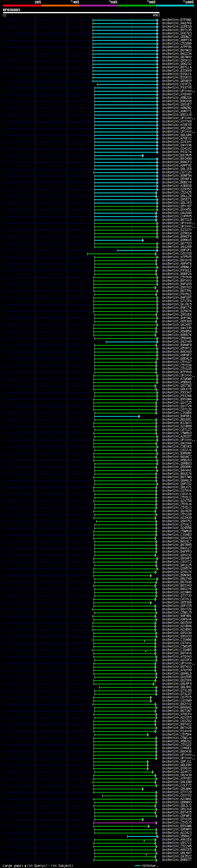The width and height of the screenshot is (197, 868).
Task: Click the query end position 486
Action: click(155, 15)
